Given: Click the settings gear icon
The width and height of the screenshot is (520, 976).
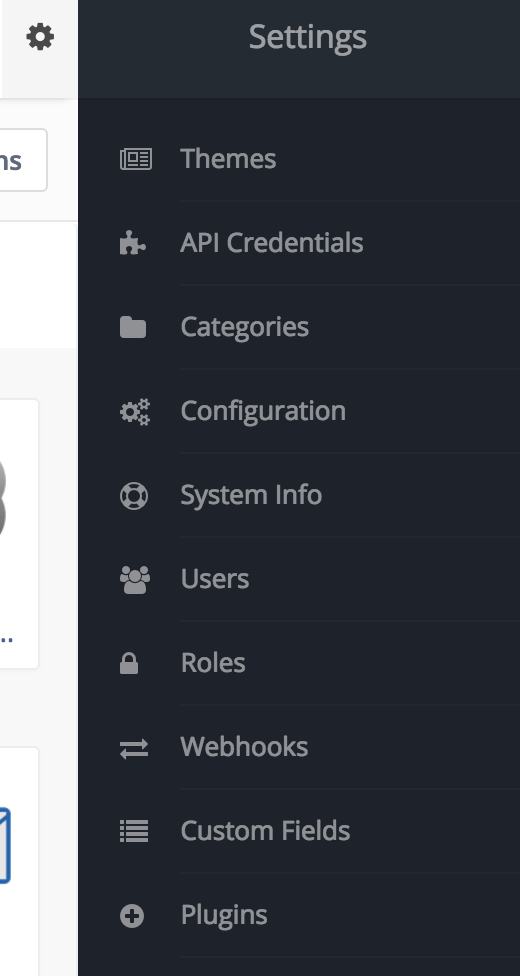Looking at the screenshot, I should point(40,37).
